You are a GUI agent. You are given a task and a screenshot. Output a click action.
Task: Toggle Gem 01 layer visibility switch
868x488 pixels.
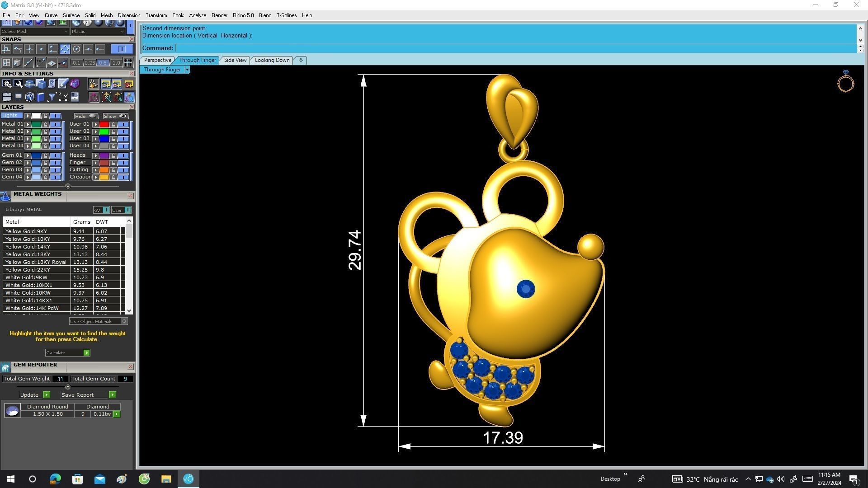[x=55, y=155]
